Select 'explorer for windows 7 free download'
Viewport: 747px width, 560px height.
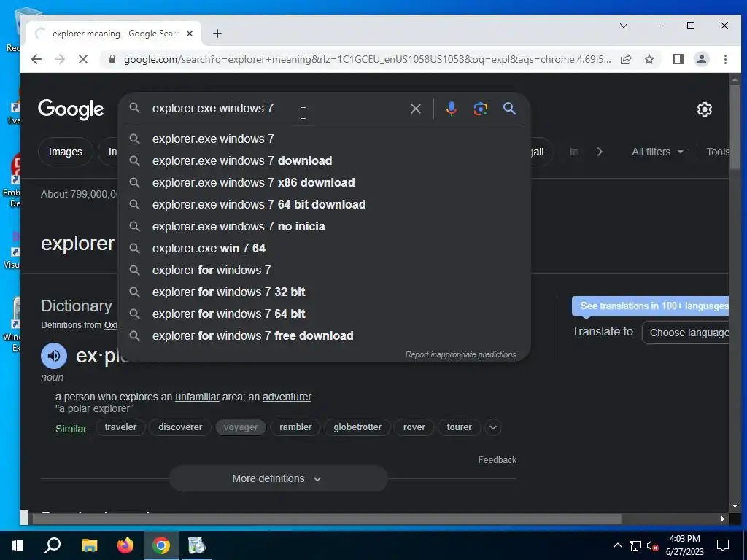[x=324, y=336]
